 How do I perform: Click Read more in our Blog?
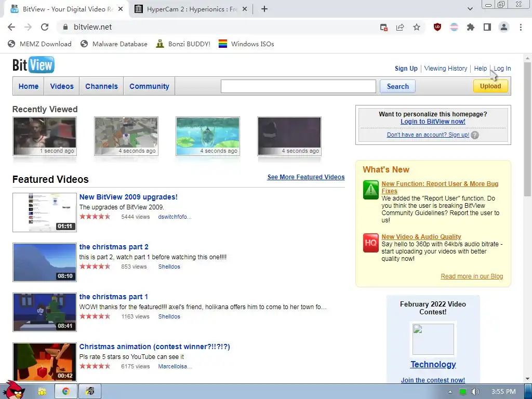point(472,276)
